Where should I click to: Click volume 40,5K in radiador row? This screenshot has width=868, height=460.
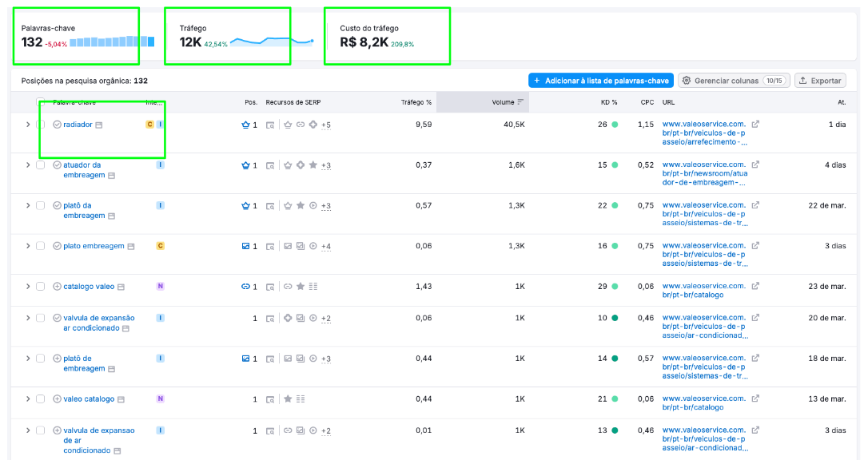[x=514, y=125]
